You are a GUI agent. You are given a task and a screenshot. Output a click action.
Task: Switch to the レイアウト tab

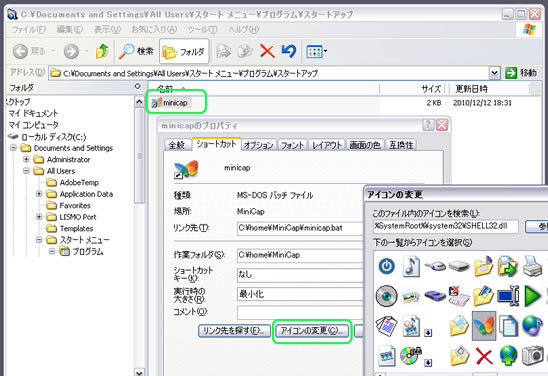[327, 145]
